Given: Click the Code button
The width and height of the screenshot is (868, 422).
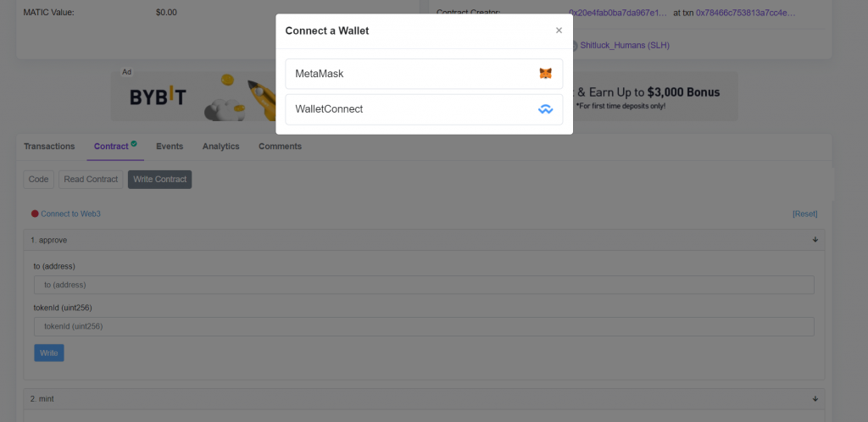Looking at the screenshot, I should (39, 179).
